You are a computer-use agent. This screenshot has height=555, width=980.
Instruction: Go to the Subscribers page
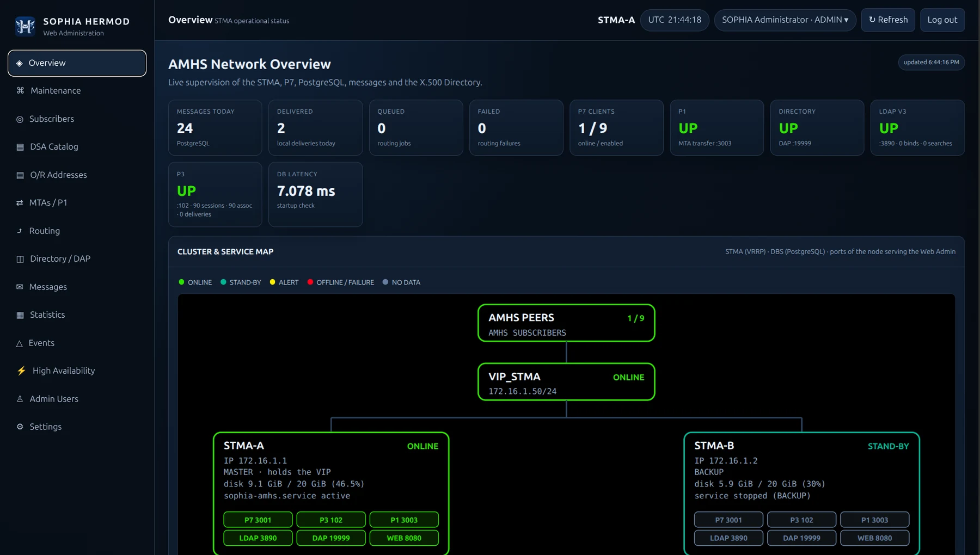click(x=77, y=119)
